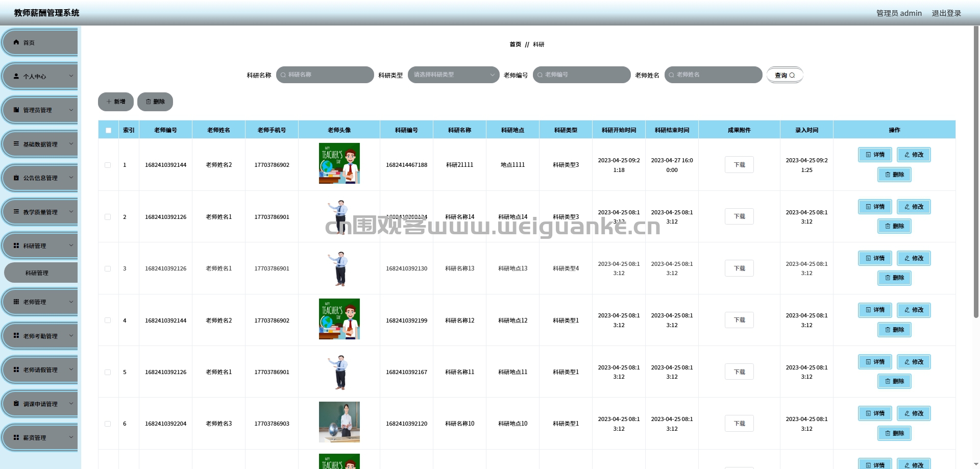
Task: Click the plus icon on 新增 button
Action: tap(109, 102)
